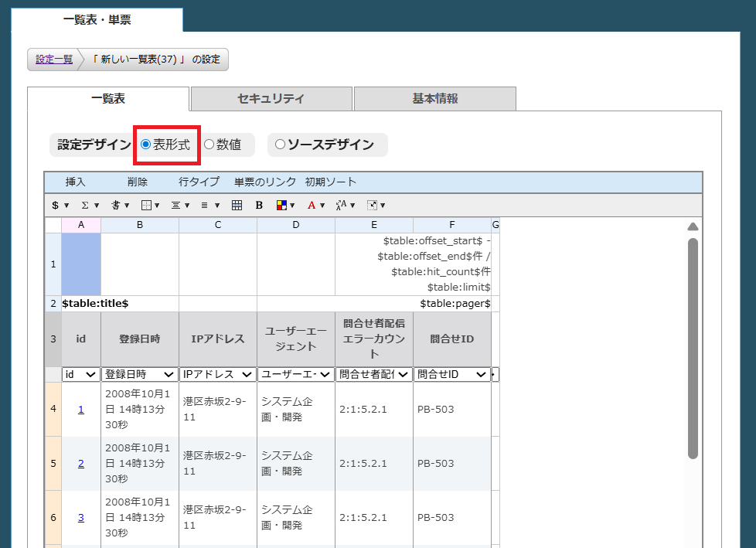Click the $table:pager$ cell
The width and height of the screenshot is (756, 548).
click(x=374, y=304)
